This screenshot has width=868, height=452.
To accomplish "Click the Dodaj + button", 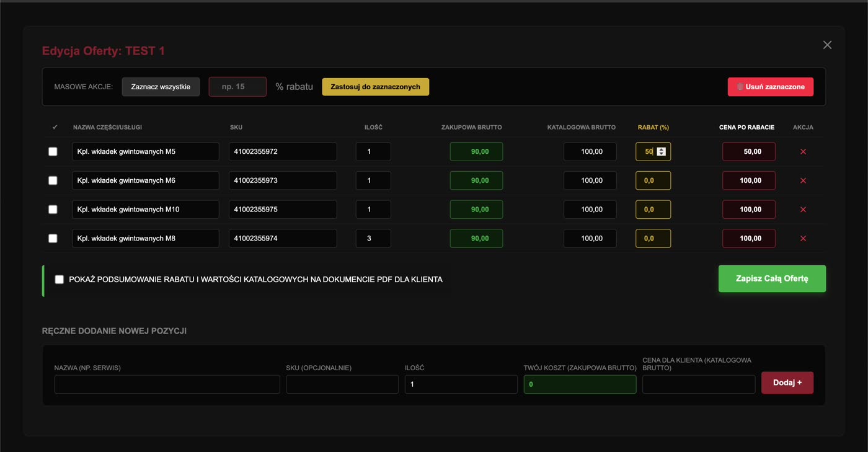I will click(x=787, y=383).
